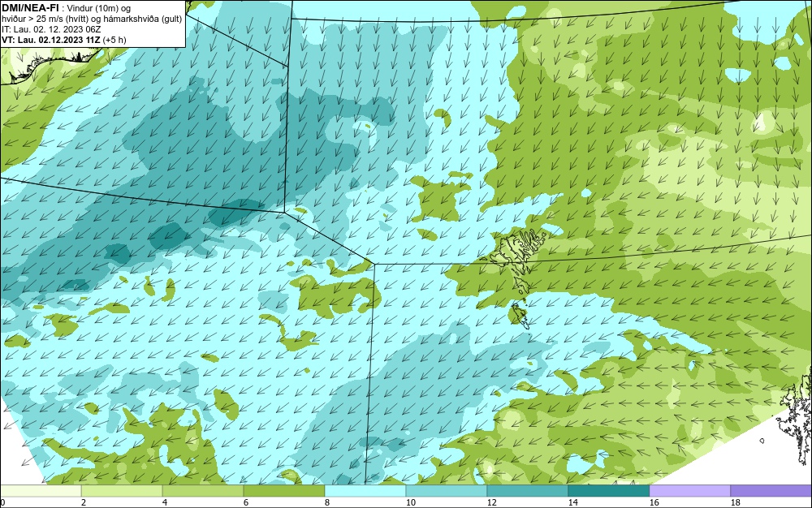Click the 4–6 m/s green legend swatch

(203, 490)
